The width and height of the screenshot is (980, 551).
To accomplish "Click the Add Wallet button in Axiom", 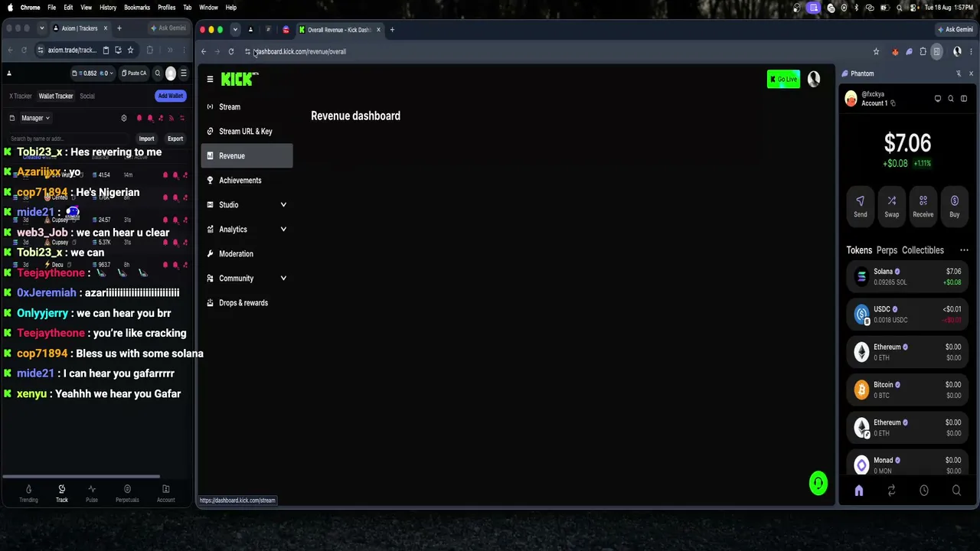I will (x=170, y=96).
